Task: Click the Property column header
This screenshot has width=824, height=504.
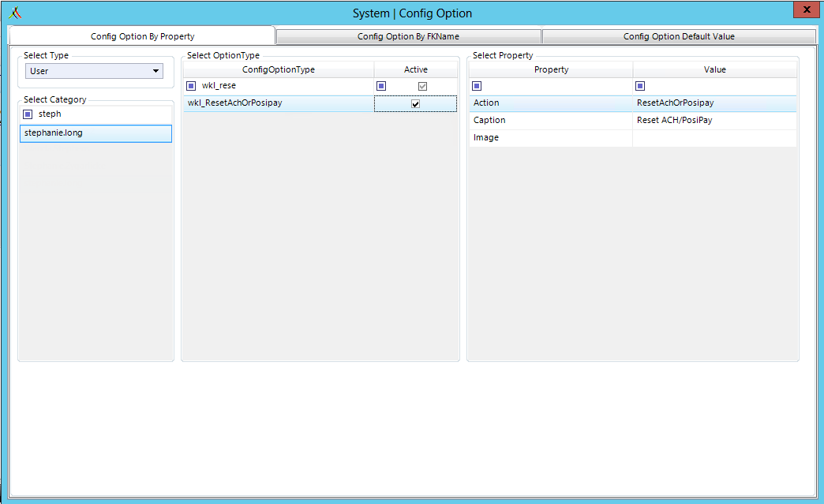Action: [x=551, y=69]
